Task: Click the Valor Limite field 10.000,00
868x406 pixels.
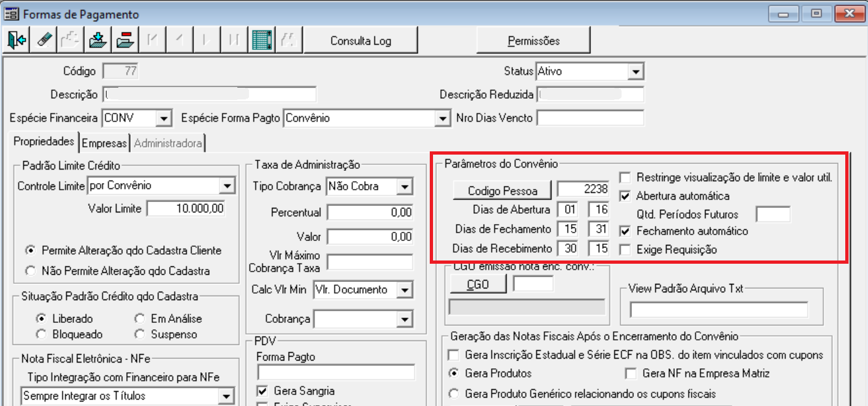Action: 187,209
